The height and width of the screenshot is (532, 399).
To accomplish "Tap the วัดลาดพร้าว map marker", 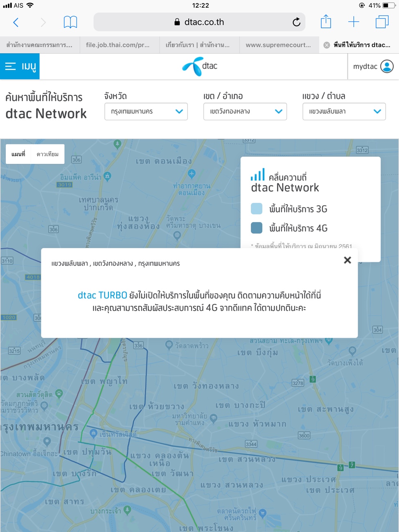I will 169,345.
